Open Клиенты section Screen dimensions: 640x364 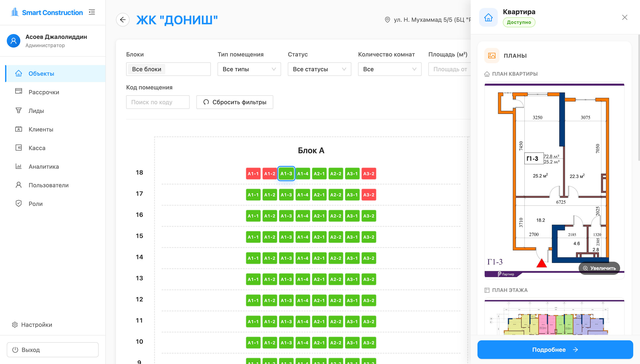click(x=55, y=129)
